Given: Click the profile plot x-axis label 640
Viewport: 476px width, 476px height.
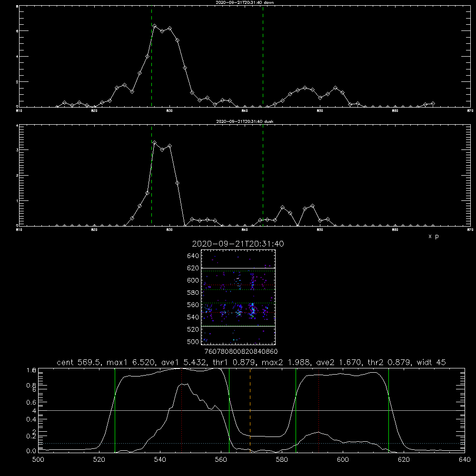Looking at the screenshot, I should click(465, 460).
